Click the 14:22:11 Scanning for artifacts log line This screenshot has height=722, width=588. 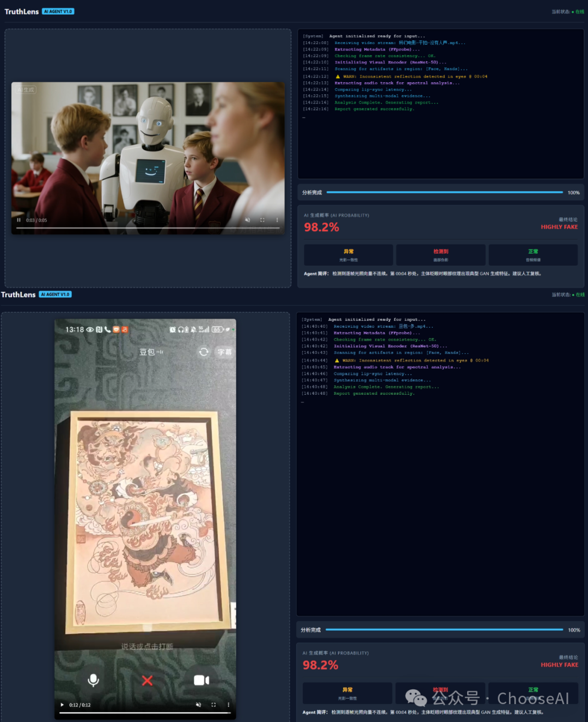[x=385, y=69]
